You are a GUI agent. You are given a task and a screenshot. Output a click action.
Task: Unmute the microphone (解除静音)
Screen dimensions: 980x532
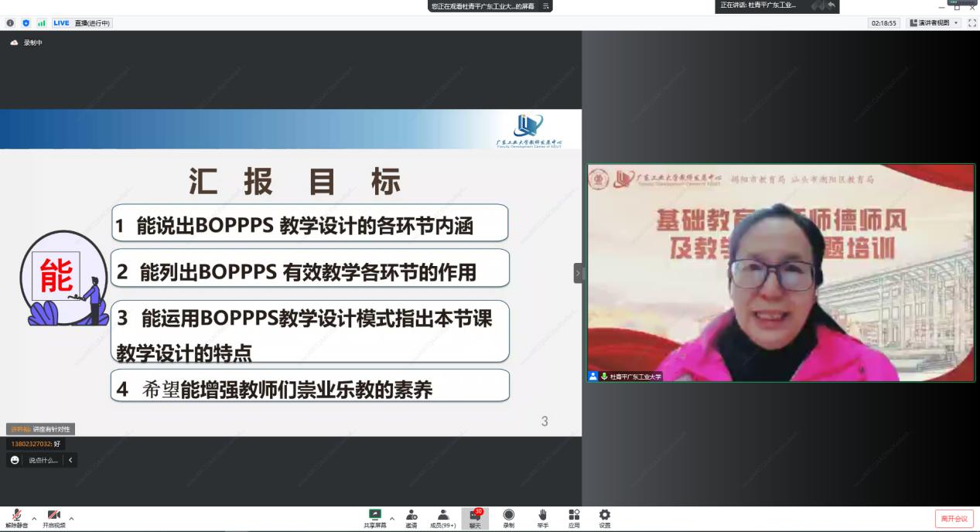click(16, 516)
